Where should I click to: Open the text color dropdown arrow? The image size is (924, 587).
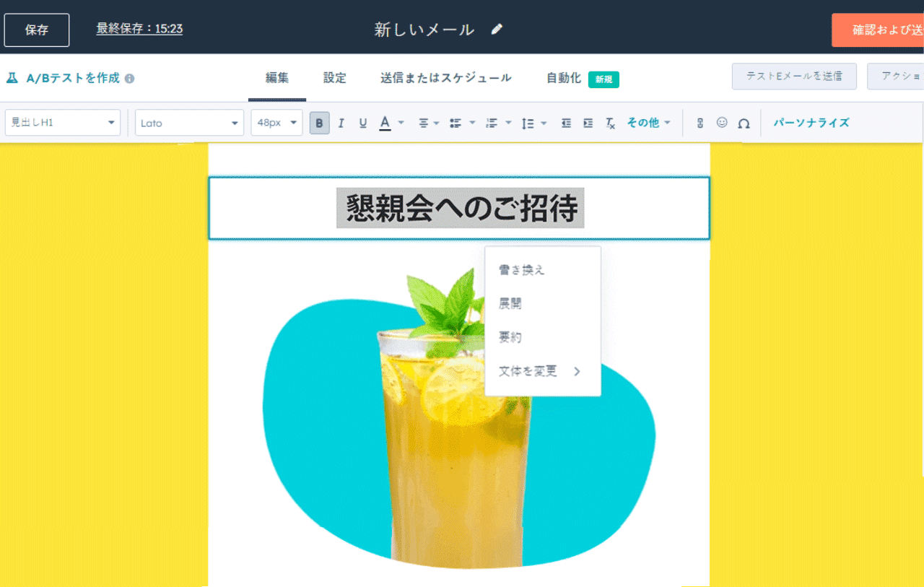(401, 123)
